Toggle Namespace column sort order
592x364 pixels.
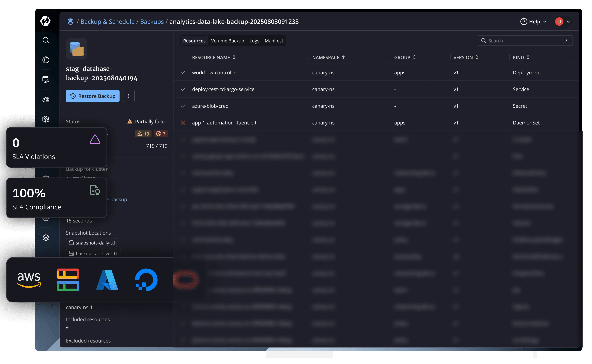pyautogui.click(x=328, y=57)
